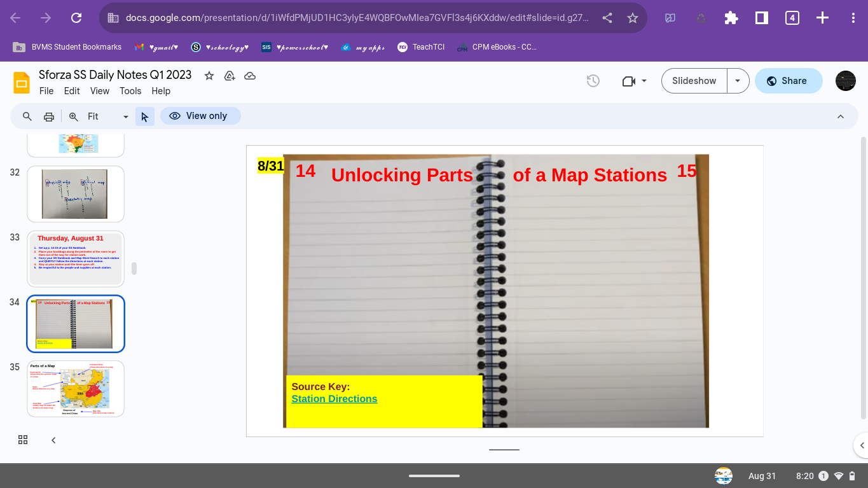Click the print icon
The width and height of the screenshot is (868, 488).
(x=49, y=116)
